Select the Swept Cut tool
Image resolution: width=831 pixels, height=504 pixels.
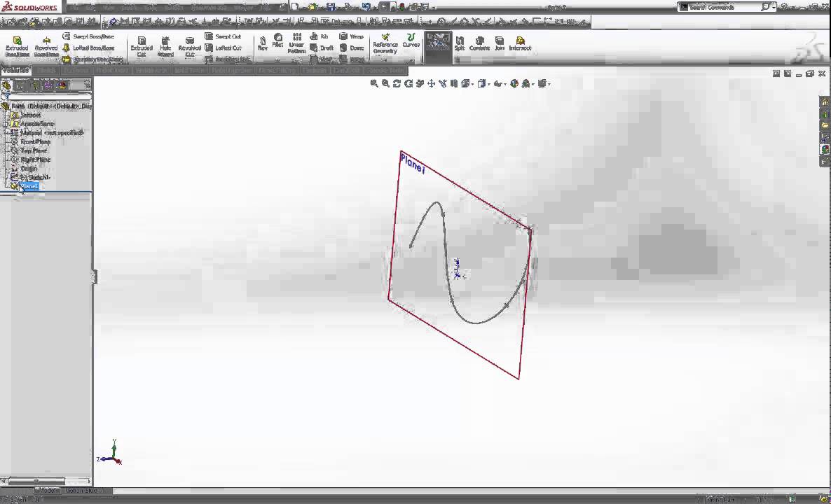(x=226, y=36)
